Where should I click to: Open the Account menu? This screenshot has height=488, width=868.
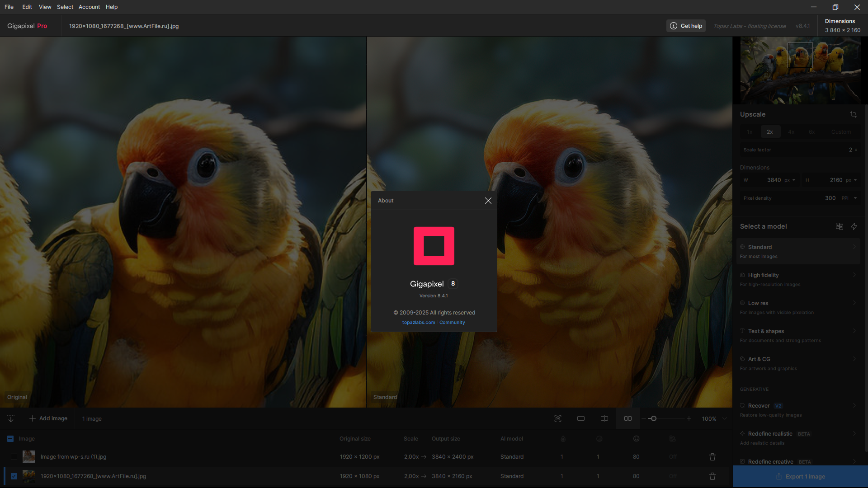[89, 7]
